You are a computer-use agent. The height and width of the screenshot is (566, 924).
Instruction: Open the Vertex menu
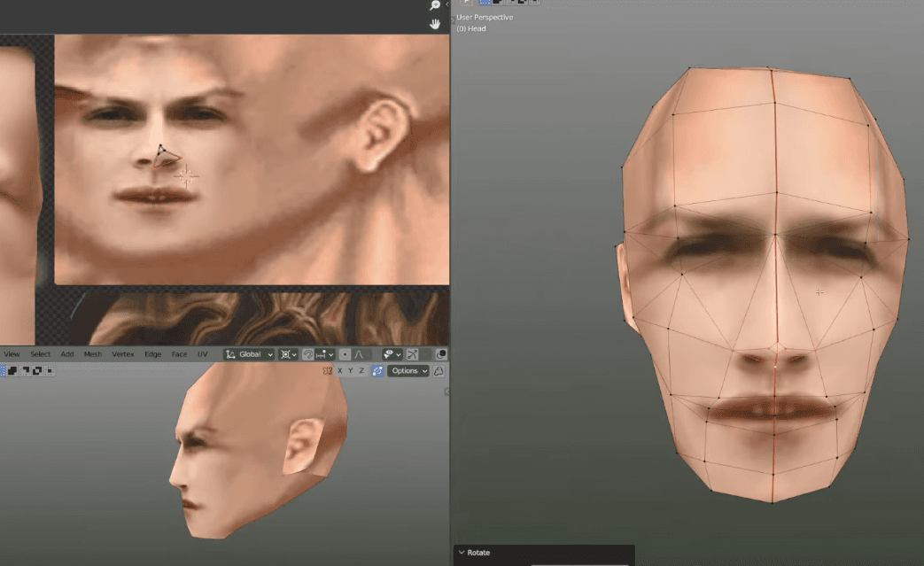(122, 354)
